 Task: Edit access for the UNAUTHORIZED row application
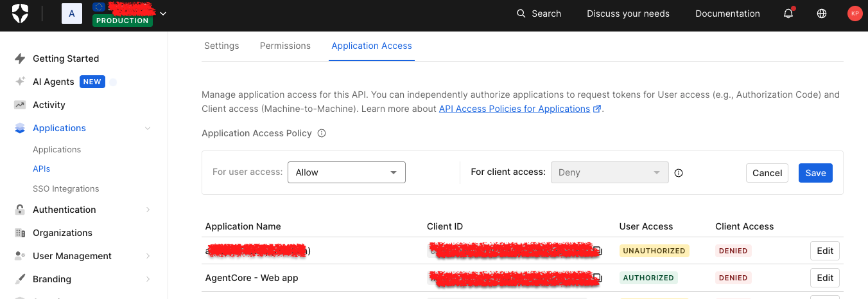click(x=825, y=251)
